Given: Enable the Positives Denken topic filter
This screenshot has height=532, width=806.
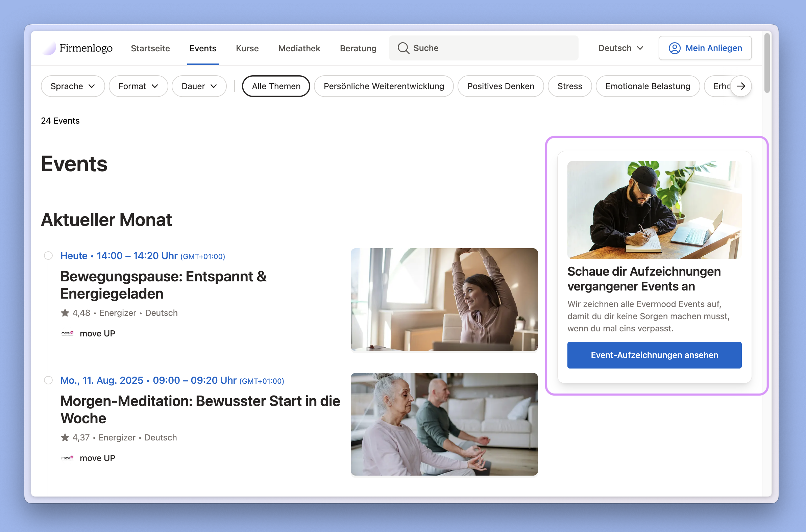Looking at the screenshot, I should pos(500,86).
